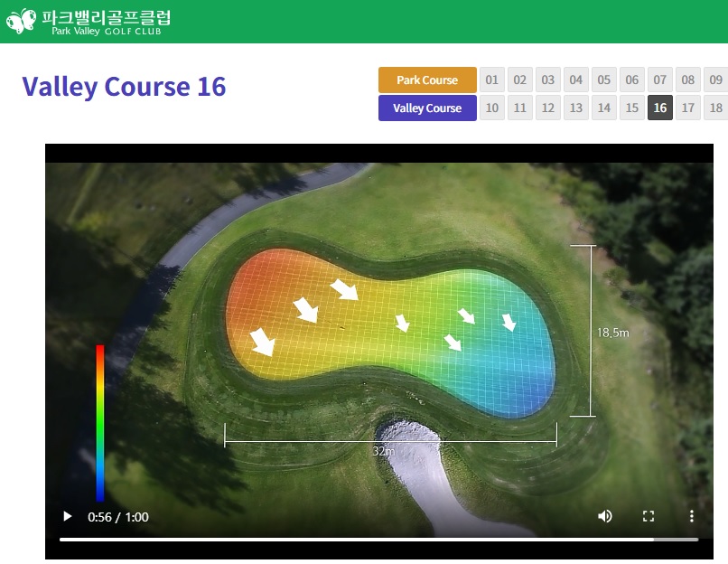Select the Valley Course button

[427, 108]
